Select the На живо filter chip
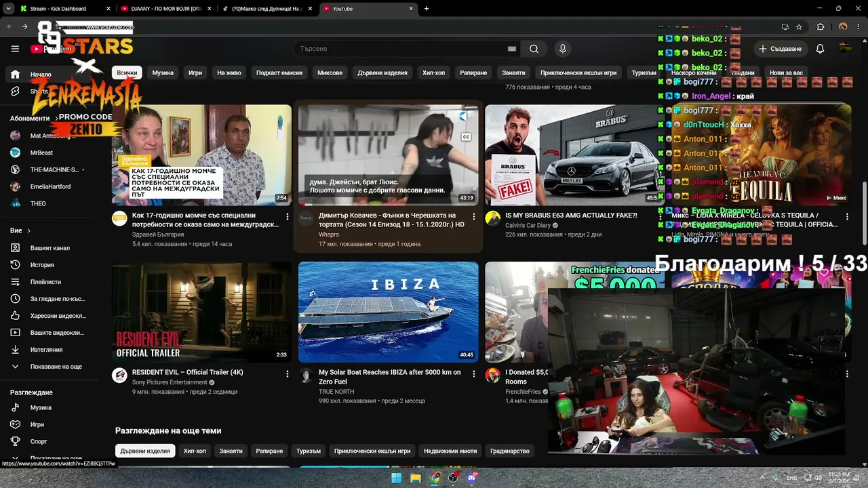 229,73
